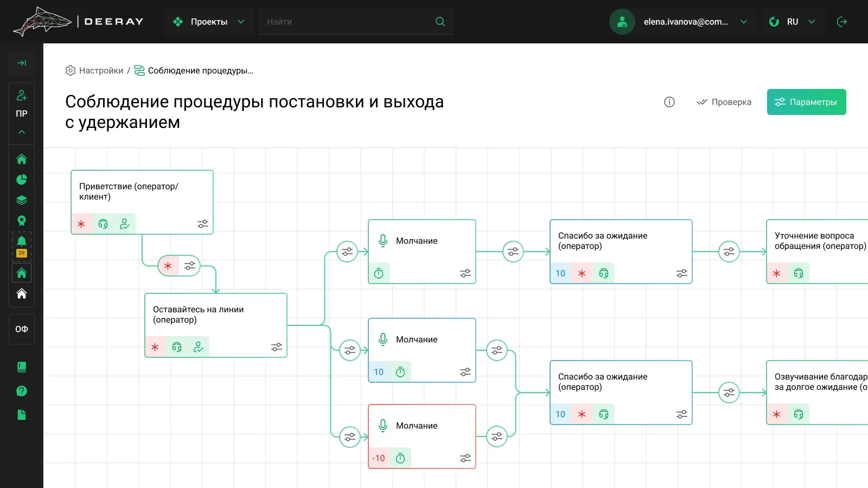This screenshot has height=488, width=868.
Task: Click the blue Молчание node microphone icon
Action: [383, 339]
